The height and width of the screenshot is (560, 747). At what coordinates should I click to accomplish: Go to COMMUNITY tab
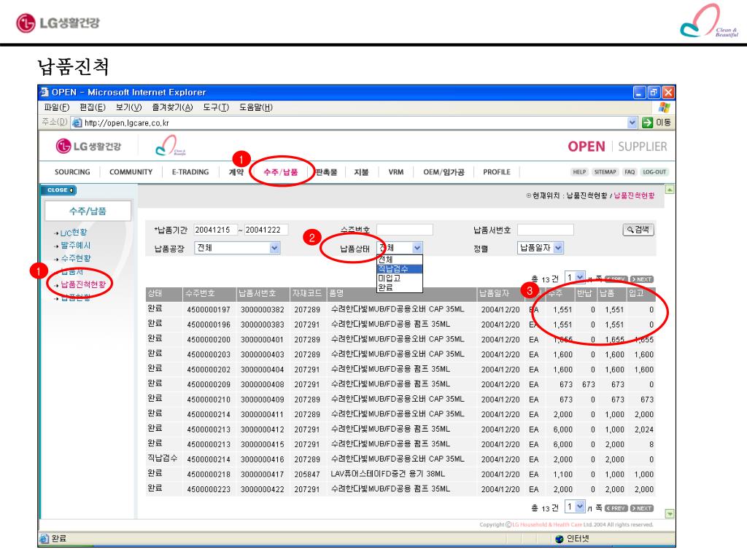[x=131, y=172]
